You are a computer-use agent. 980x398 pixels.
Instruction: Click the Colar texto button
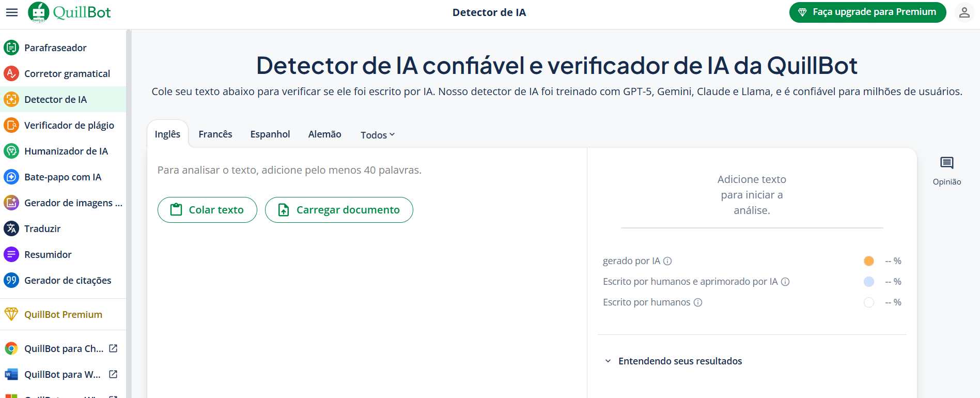[207, 210]
